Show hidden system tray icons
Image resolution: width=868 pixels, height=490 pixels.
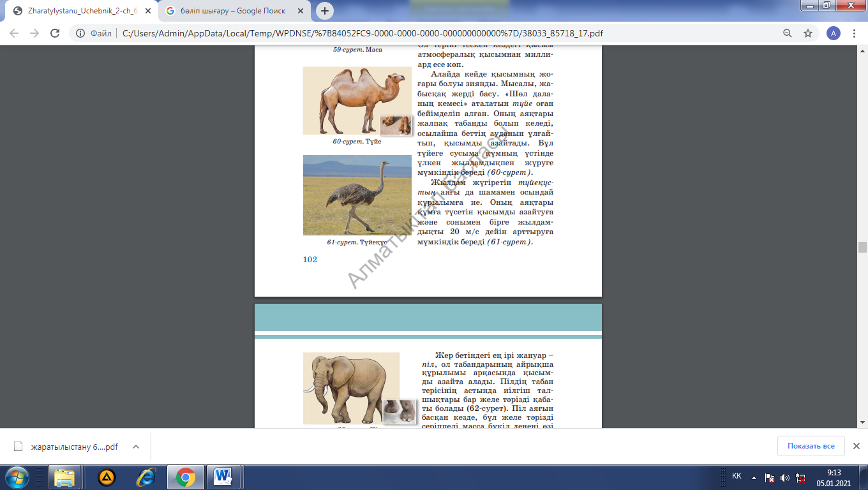[x=754, y=477]
